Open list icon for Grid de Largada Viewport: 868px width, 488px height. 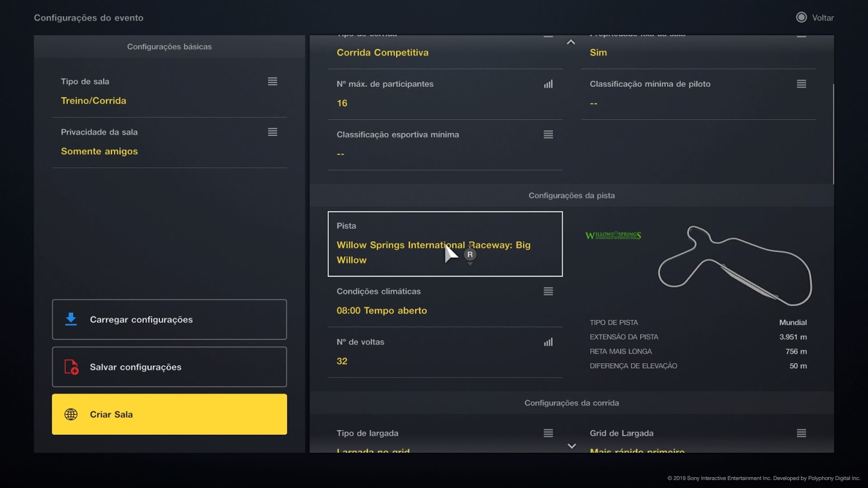(x=801, y=433)
